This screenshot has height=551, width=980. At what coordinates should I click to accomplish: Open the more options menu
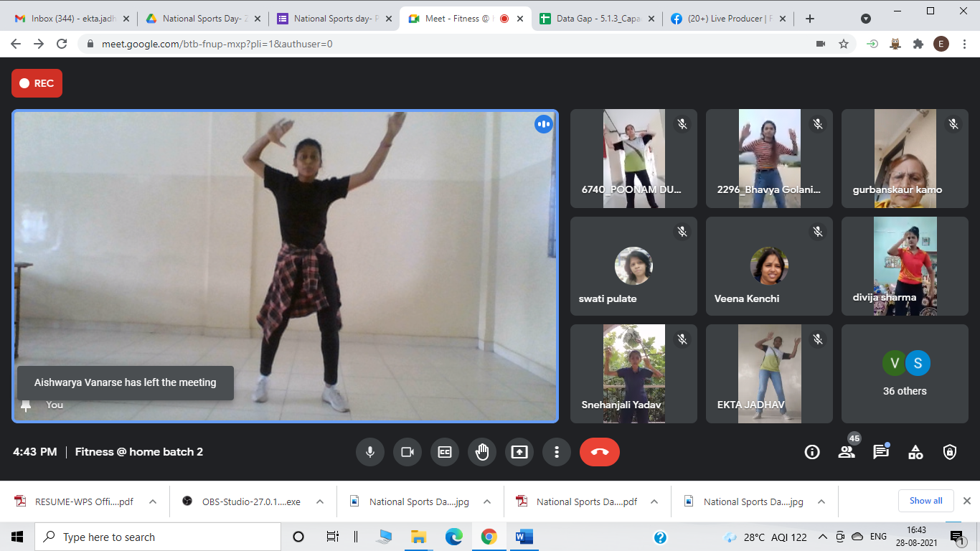(x=556, y=452)
